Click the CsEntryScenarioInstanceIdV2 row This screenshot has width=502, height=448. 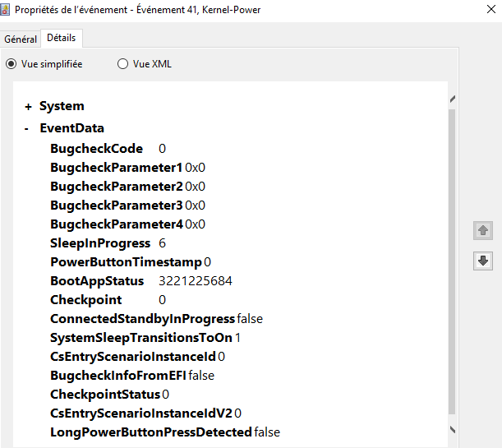145,413
